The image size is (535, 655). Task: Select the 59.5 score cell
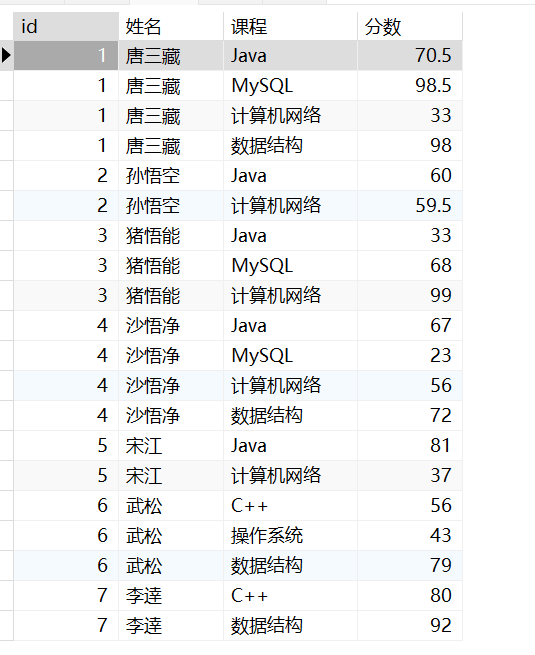coord(410,206)
